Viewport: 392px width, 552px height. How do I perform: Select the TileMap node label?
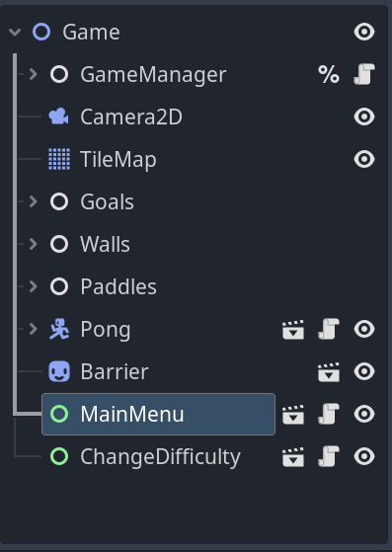point(118,159)
